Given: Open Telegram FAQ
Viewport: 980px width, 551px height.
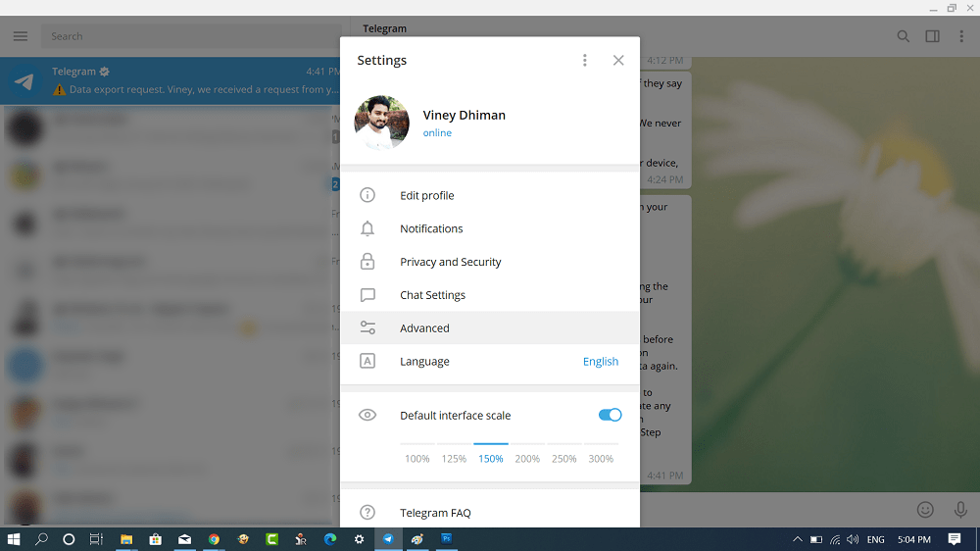Looking at the screenshot, I should coord(490,512).
